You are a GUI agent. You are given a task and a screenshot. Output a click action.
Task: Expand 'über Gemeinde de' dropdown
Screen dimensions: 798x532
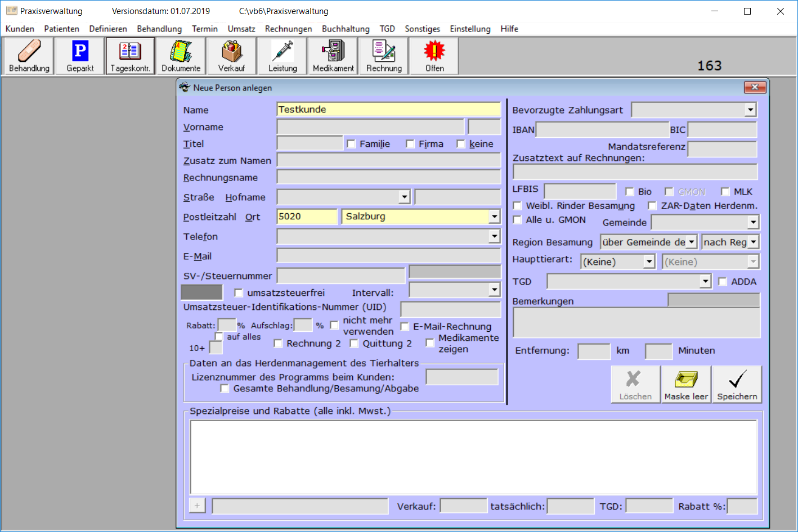[x=692, y=242]
